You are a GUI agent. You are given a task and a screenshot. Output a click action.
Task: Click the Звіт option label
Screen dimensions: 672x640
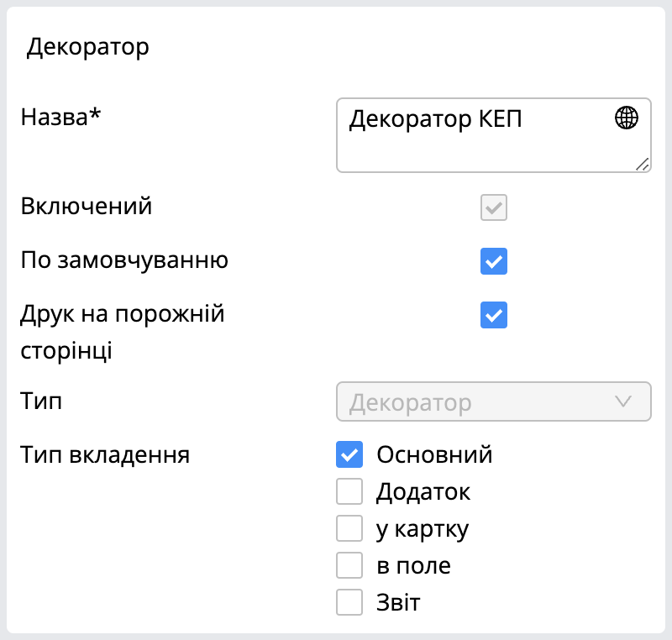(x=398, y=602)
